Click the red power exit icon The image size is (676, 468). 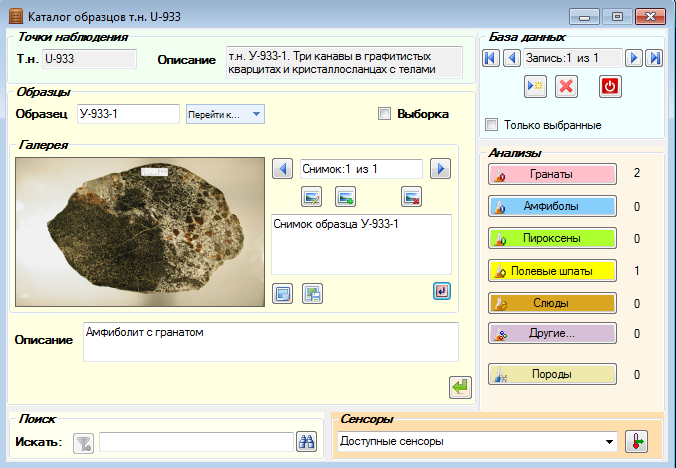pos(610,87)
